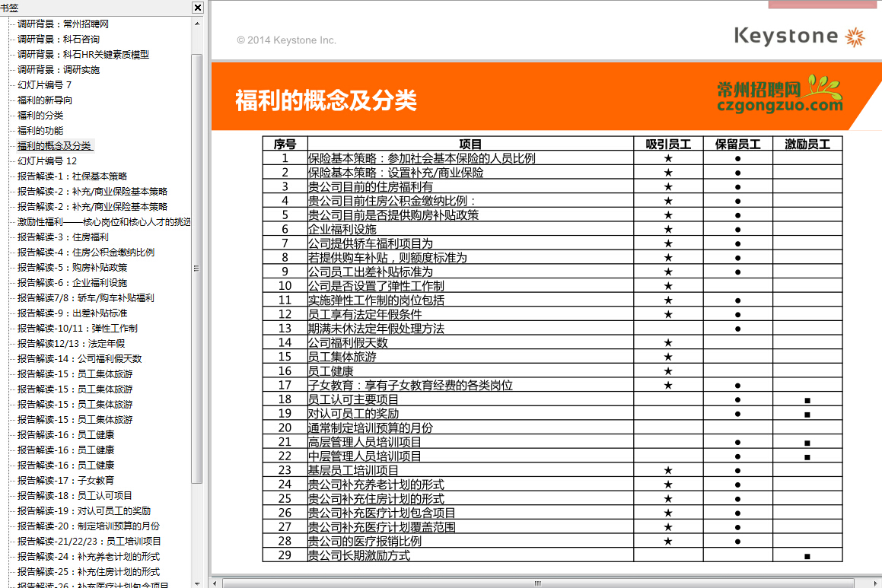882x588 pixels.
Task: Open bookmark 报告解读-4：住房公积金缴纳比例
Action: (x=86, y=252)
